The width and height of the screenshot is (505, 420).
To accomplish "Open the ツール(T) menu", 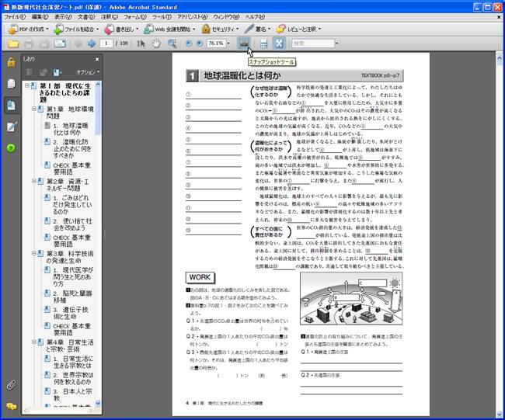I will pos(162,17).
